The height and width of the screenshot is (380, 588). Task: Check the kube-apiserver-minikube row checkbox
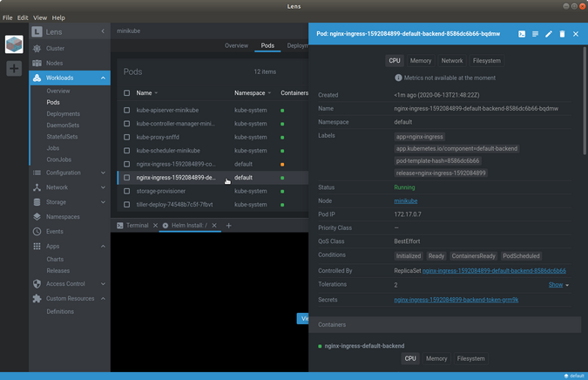coord(126,111)
